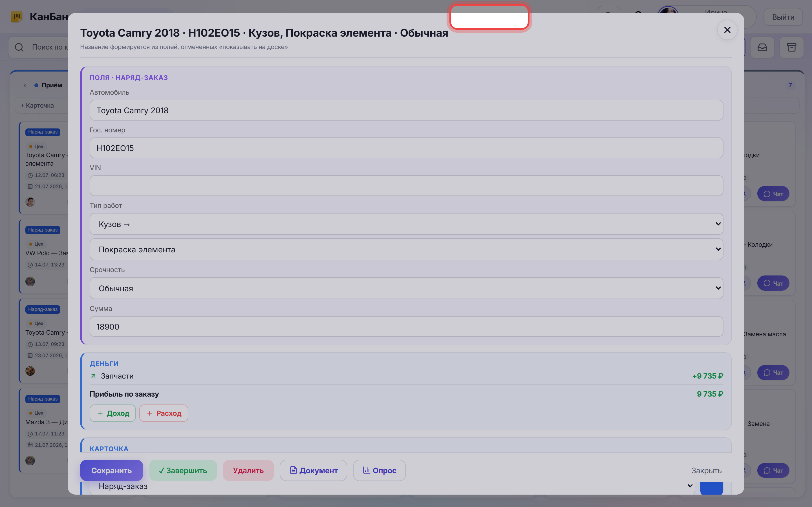
Task: Click the blue color swatch
Action: click(711, 488)
